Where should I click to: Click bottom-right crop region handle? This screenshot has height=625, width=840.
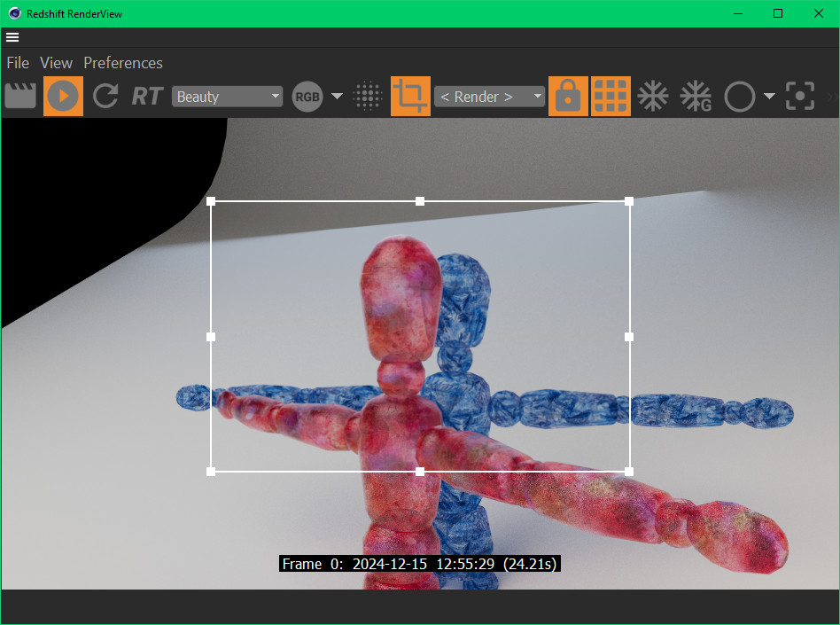pyautogui.click(x=629, y=472)
